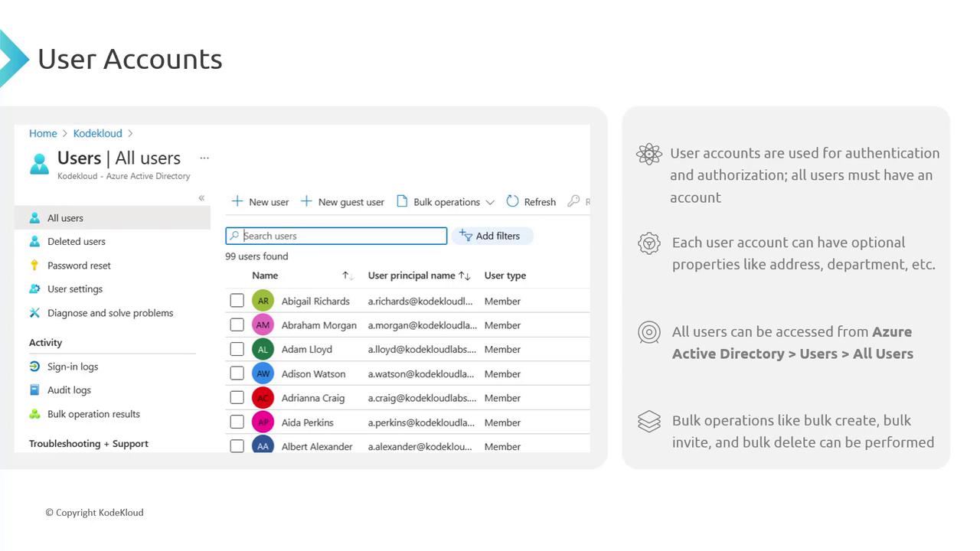Expand the Bulk operations dropdown
Viewport: 980px width, 551px height.
pos(490,203)
